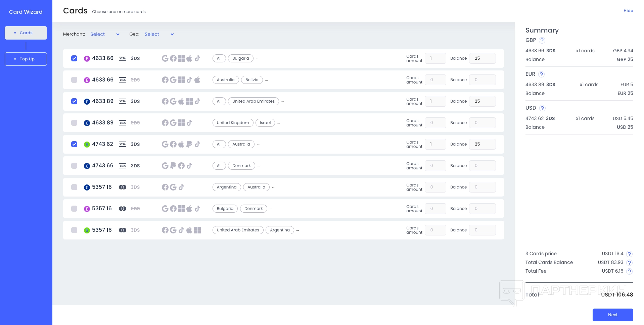
Task: Go to the Top Up step in the sidebar
Action: [26, 59]
